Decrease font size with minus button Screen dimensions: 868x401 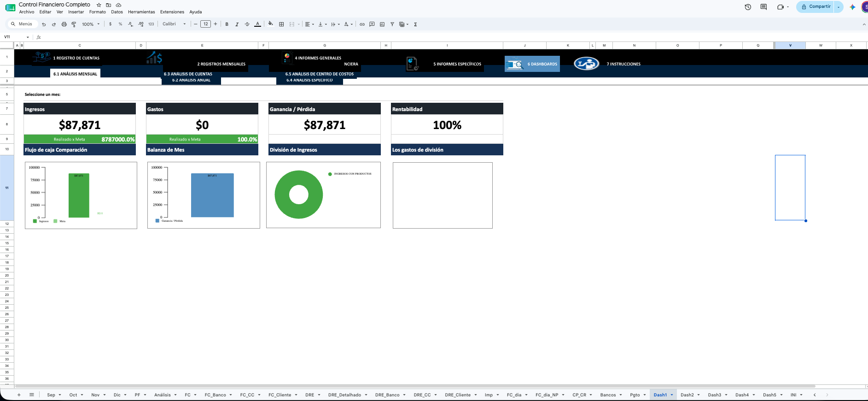tap(196, 24)
